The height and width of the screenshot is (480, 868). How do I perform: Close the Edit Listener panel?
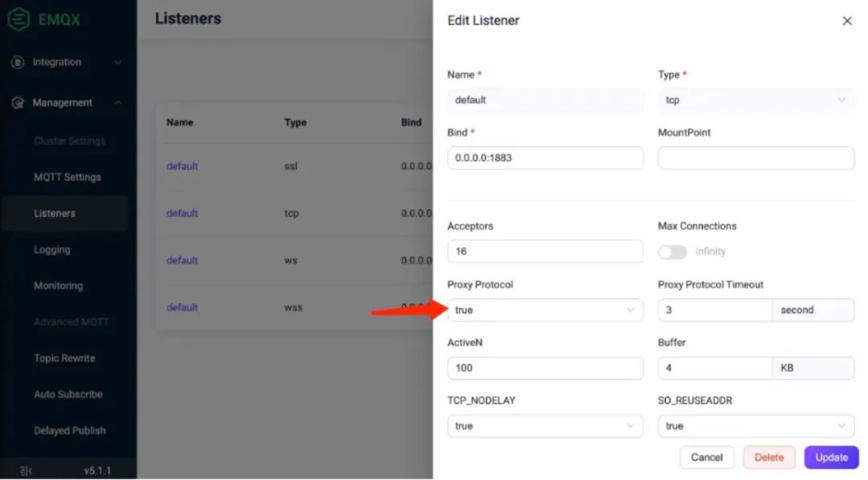[x=847, y=21]
